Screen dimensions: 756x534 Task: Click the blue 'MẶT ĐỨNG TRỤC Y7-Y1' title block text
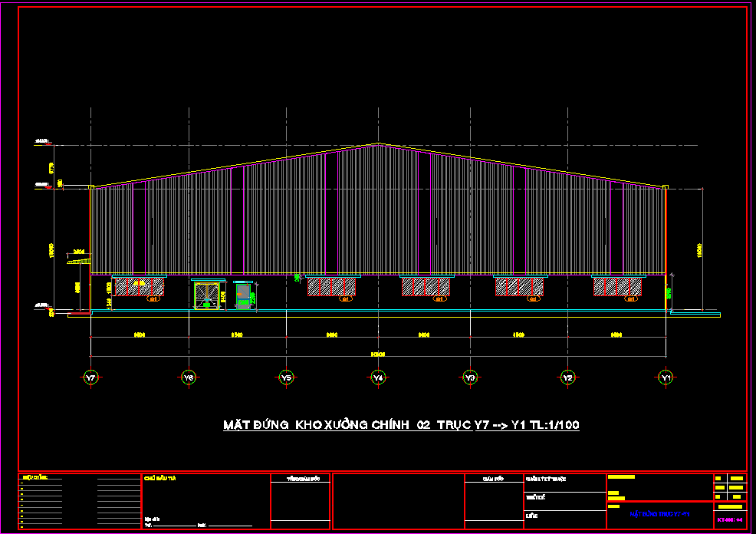[x=659, y=514]
